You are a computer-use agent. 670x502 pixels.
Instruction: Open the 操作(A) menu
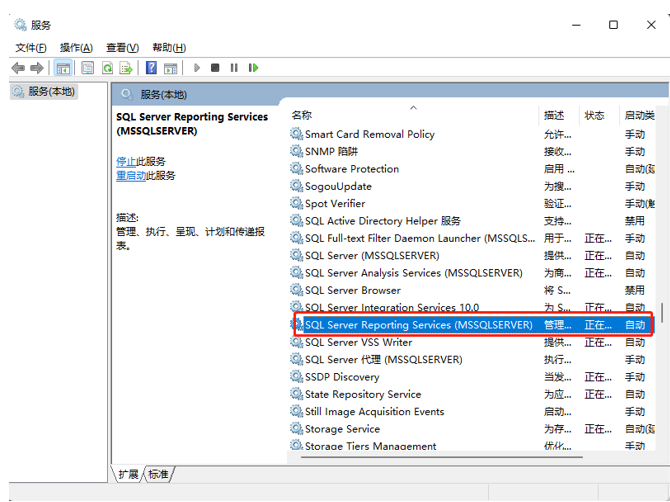click(76, 48)
